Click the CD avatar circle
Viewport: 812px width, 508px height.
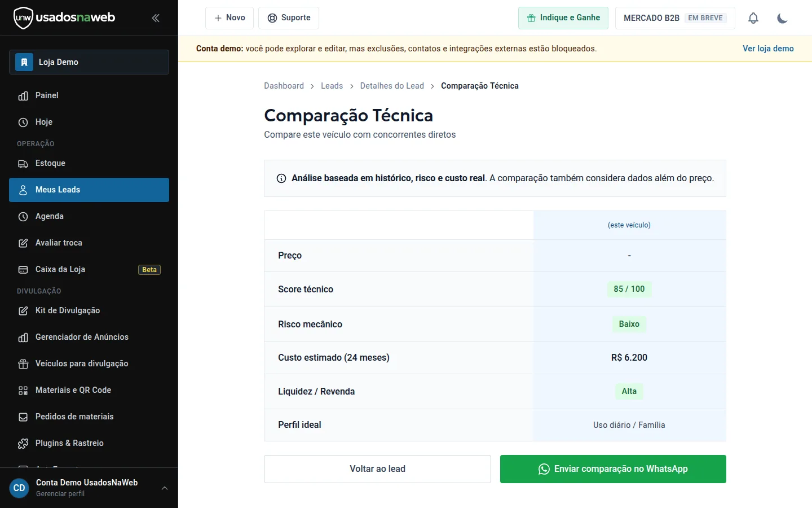[x=19, y=488]
